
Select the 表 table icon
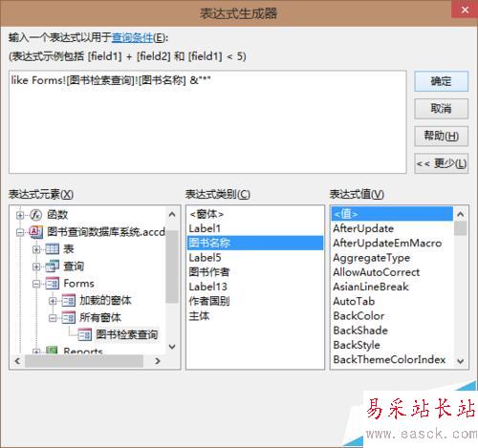[x=52, y=249]
